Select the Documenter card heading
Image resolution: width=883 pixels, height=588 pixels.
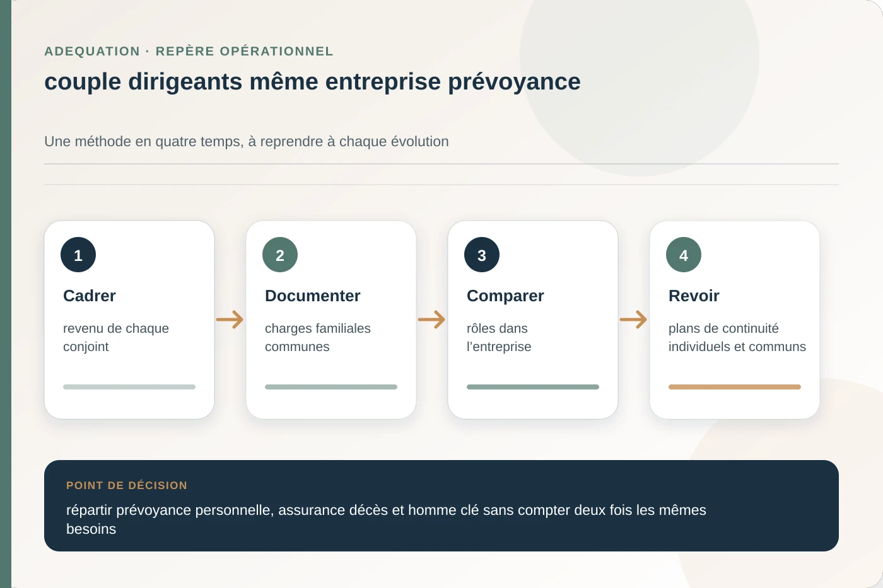313,296
